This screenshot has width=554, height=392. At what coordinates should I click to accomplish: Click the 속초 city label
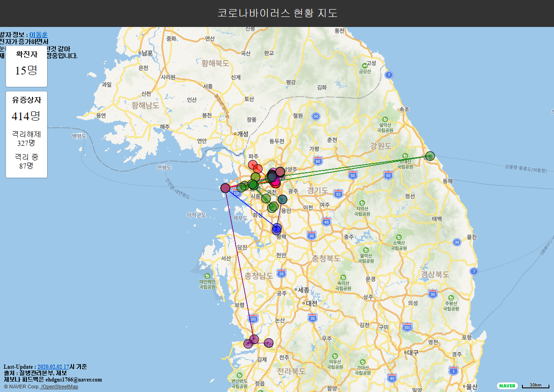[405, 109]
